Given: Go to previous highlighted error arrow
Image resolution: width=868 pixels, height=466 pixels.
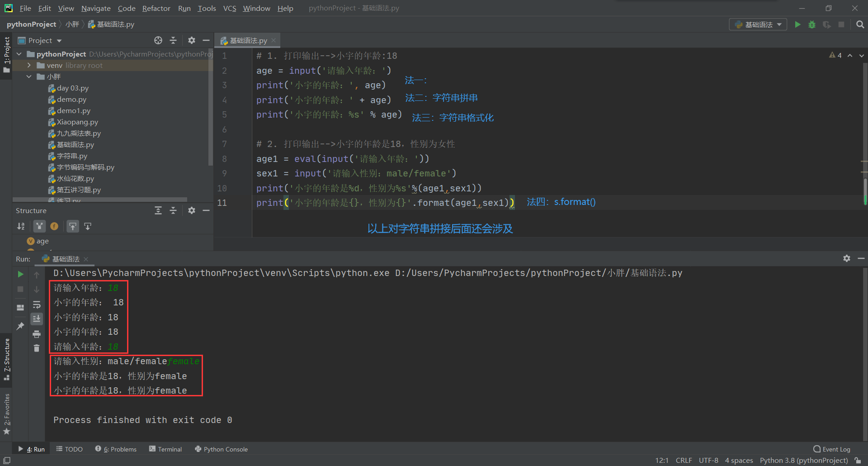Looking at the screenshot, I should coord(850,55).
